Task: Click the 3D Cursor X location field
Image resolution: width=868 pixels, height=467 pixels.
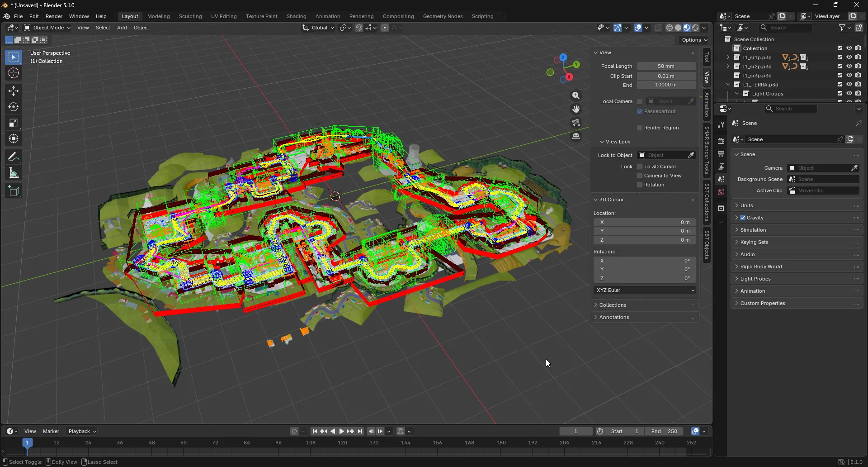Action: pos(645,222)
